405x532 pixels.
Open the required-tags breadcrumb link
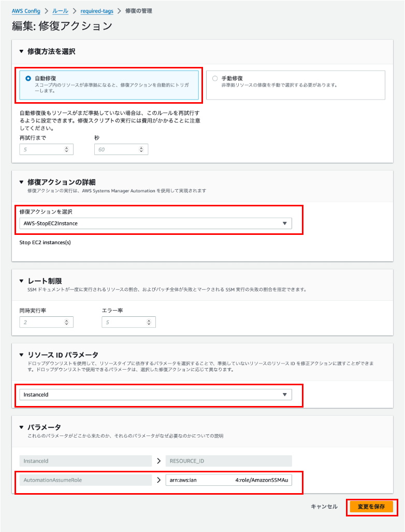pos(97,11)
